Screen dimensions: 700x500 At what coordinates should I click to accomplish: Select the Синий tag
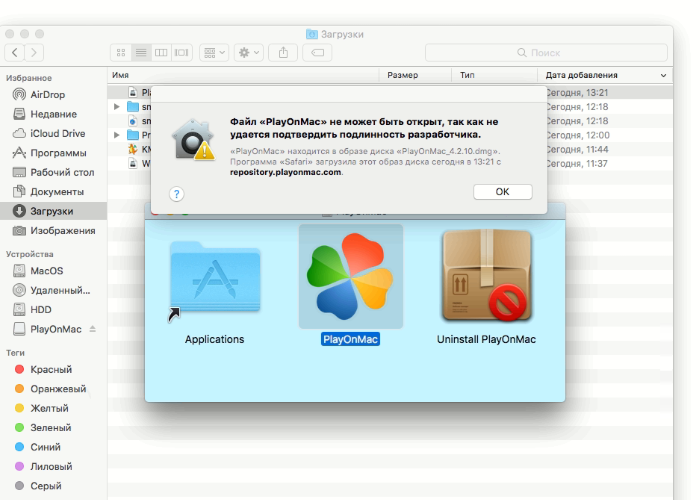click(x=54, y=447)
